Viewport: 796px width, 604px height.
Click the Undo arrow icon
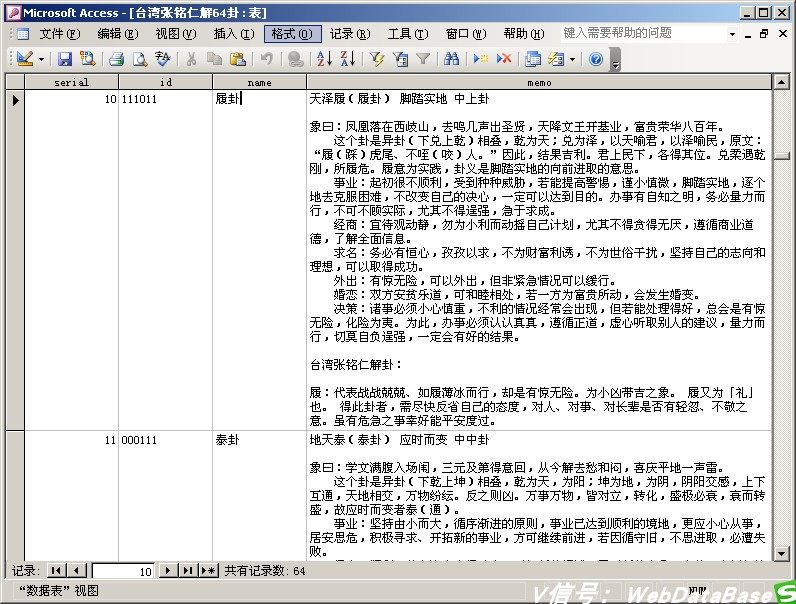[x=267, y=59]
